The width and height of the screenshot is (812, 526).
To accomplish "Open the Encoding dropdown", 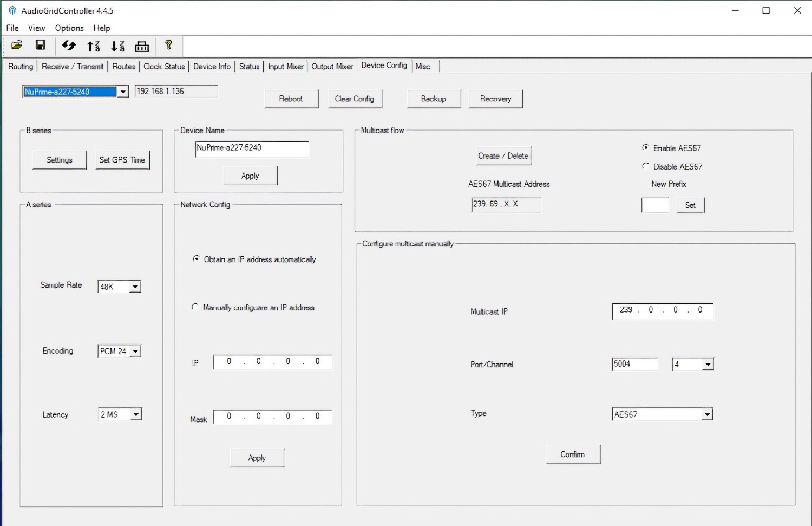I will pos(135,352).
